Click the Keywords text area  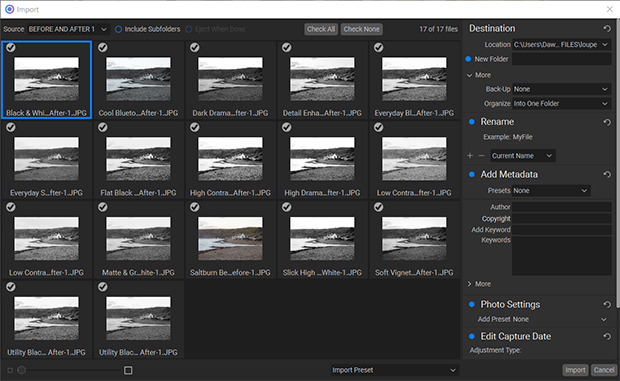click(x=561, y=256)
